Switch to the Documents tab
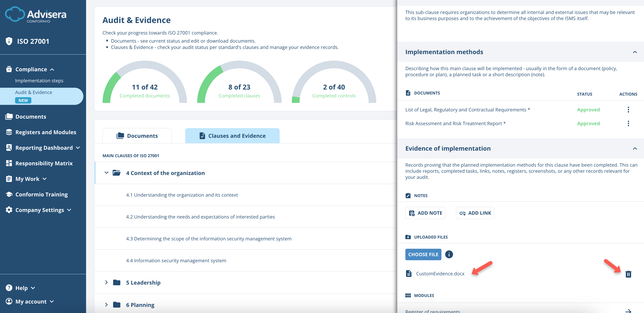Screen dimensions: 644x313 click(137, 136)
